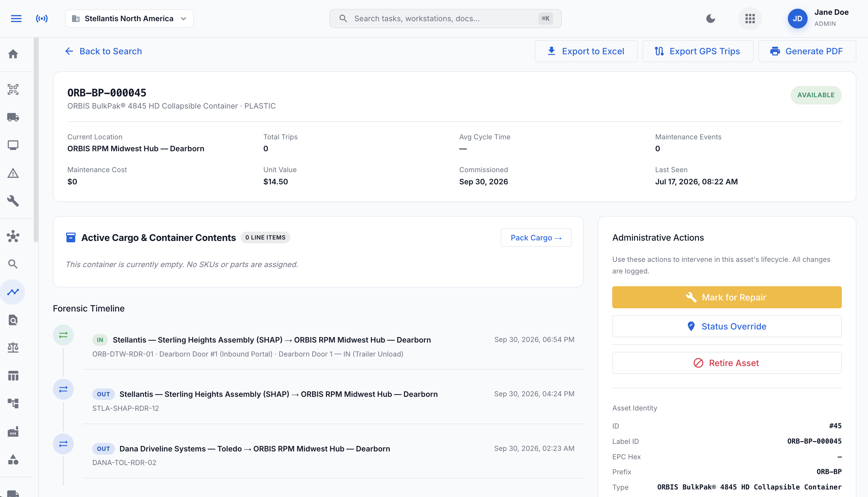
Task: Click the 04:24 PM OUT transfer timeline marker
Action: point(63,389)
